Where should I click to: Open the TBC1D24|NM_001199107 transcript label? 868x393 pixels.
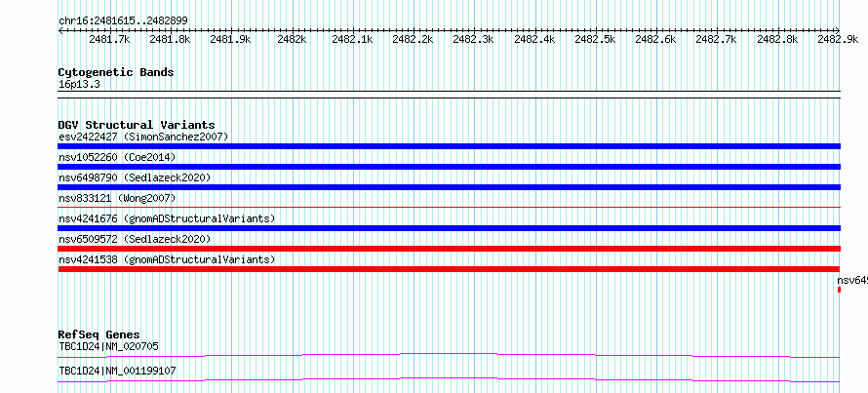coord(117,371)
